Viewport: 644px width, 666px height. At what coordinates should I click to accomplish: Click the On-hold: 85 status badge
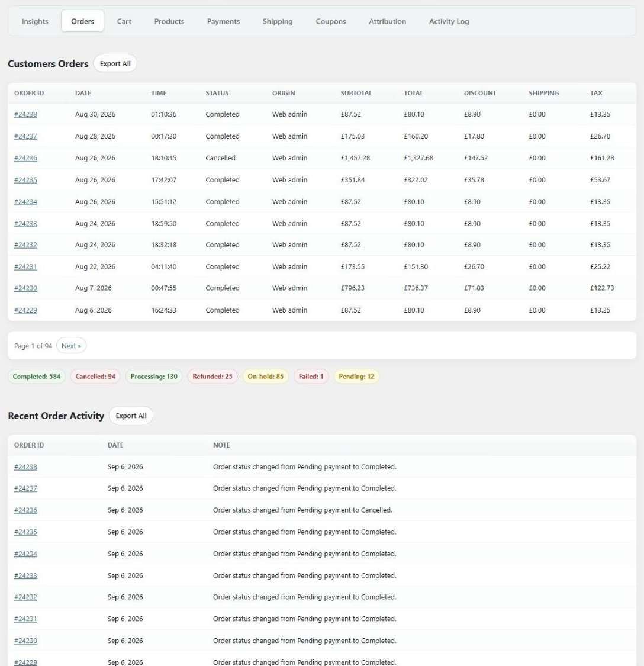pos(266,377)
